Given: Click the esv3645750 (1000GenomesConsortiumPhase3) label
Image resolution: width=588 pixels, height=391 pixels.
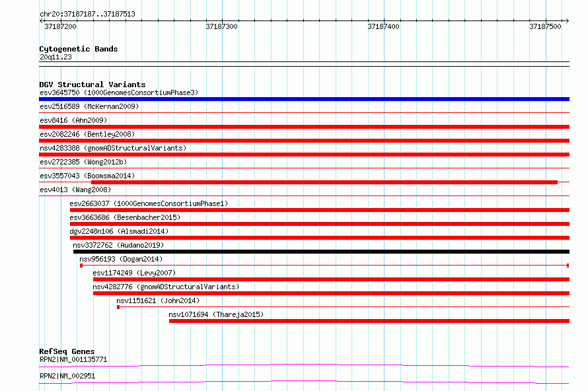Looking at the screenshot, I should point(119,92).
